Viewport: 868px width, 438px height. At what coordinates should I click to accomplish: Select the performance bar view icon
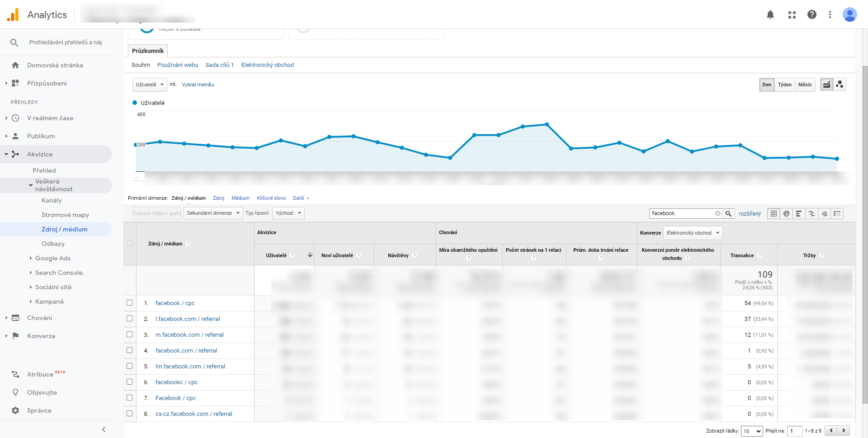point(799,213)
